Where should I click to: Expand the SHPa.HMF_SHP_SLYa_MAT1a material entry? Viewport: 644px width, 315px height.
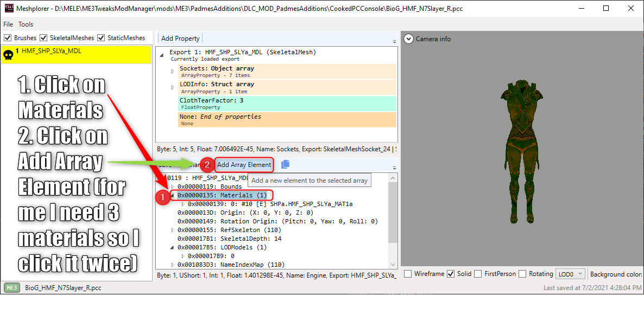183,204
